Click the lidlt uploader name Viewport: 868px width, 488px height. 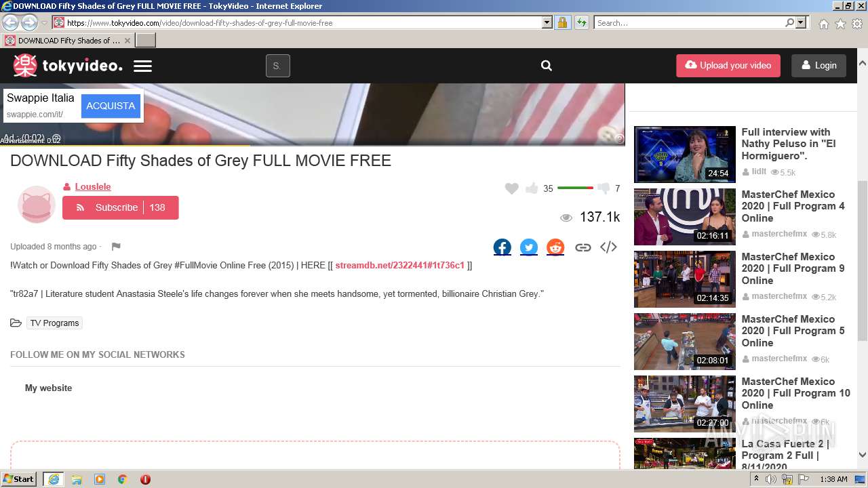pyautogui.click(x=759, y=172)
